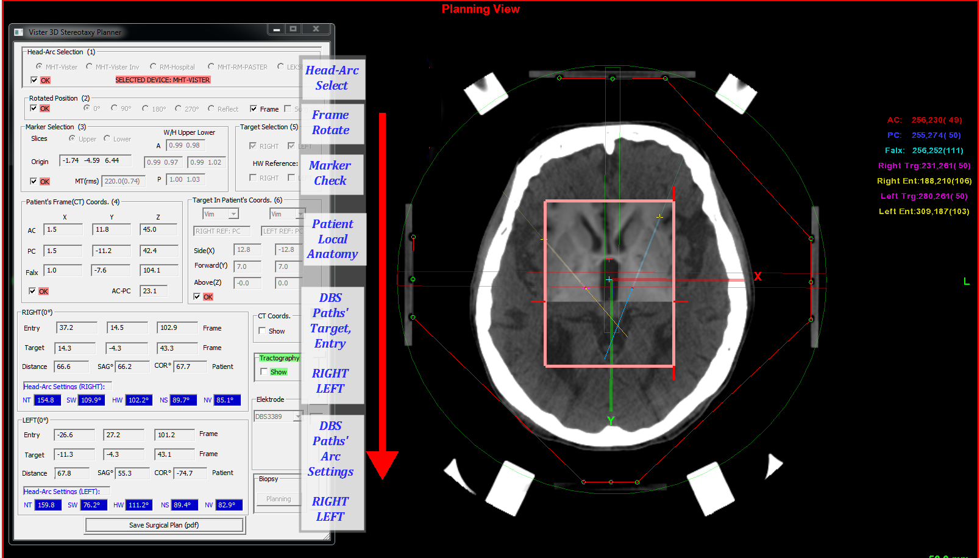The height and width of the screenshot is (558, 980).
Task: Click the AC X coordinate field
Action: (x=63, y=230)
